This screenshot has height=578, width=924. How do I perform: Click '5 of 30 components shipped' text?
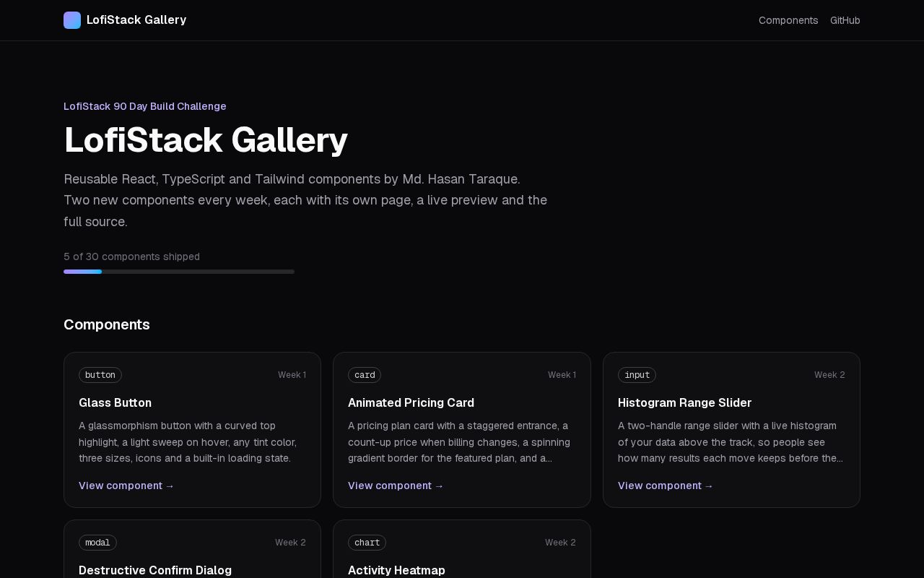[x=131, y=256]
